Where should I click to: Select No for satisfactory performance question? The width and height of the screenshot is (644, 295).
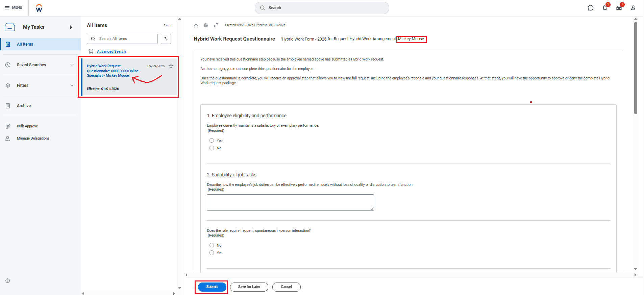point(212,148)
